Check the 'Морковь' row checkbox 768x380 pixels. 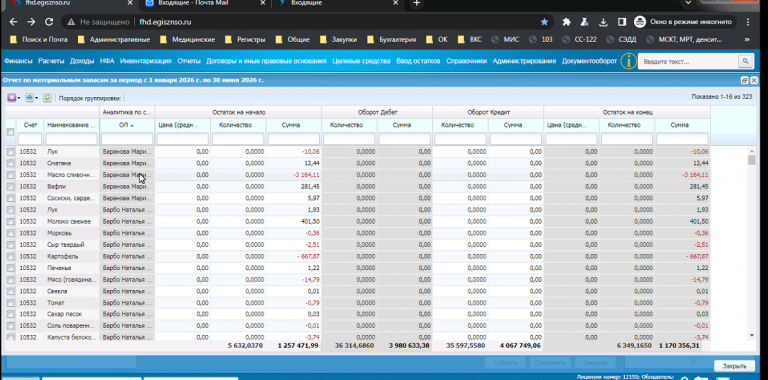click(10, 233)
